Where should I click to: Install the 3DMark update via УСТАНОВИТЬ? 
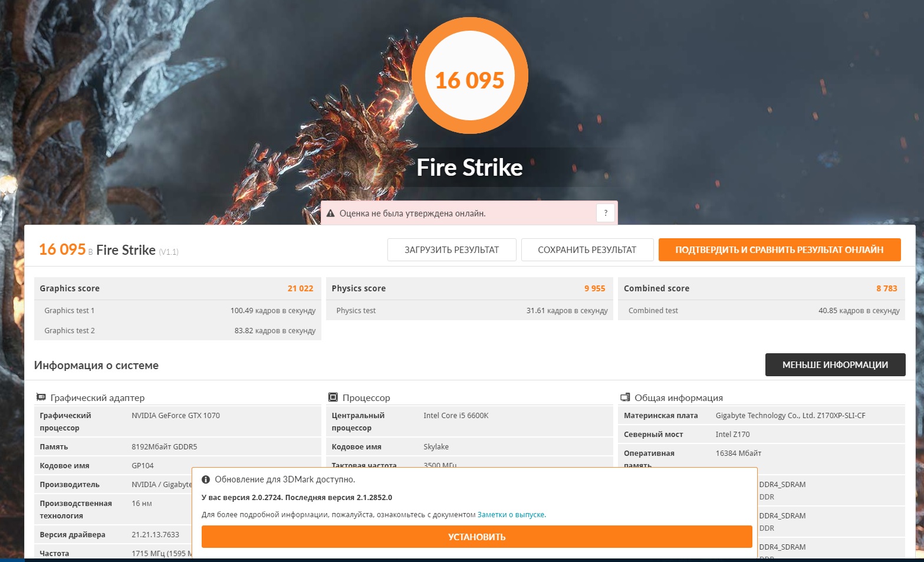coord(477,537)
